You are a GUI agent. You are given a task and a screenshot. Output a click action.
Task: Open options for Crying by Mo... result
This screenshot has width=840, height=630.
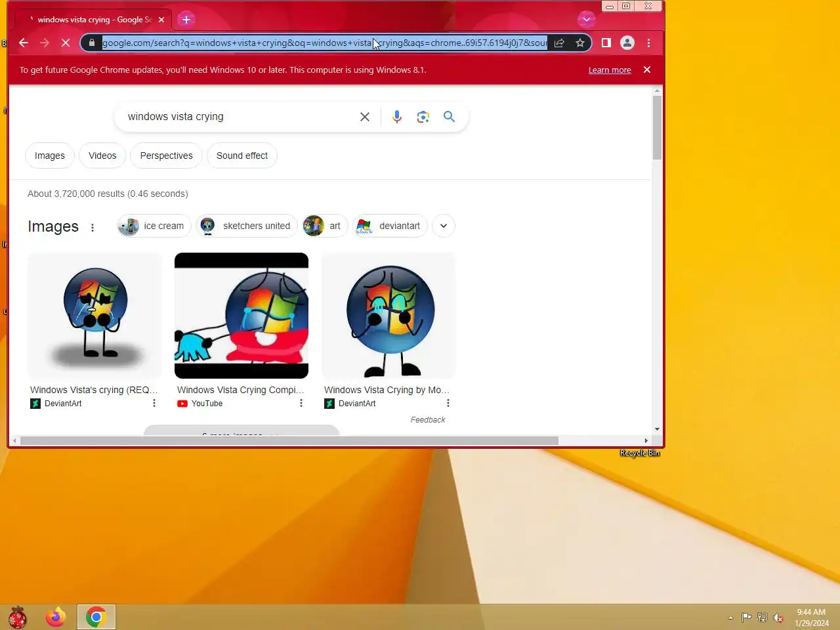(448, 403)
